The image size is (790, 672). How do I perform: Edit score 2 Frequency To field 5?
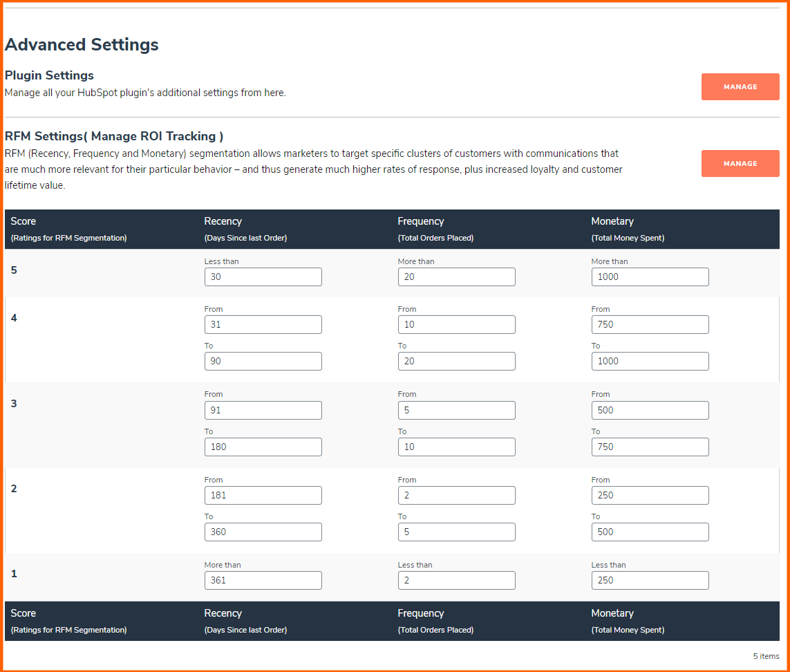(x=456, y=532)
